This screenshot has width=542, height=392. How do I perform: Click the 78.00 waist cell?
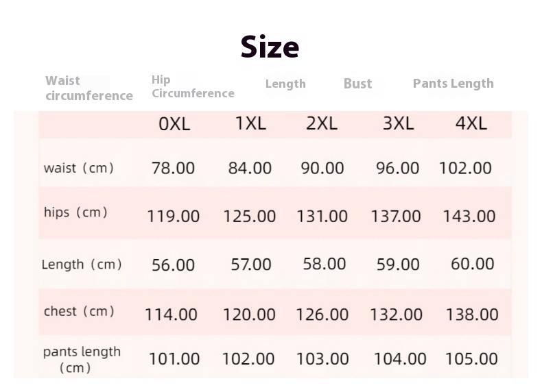(x=173, y=168)
